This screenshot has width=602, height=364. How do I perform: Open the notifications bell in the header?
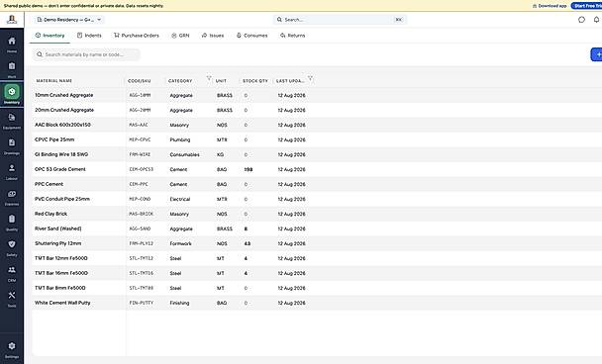point(597,20)
